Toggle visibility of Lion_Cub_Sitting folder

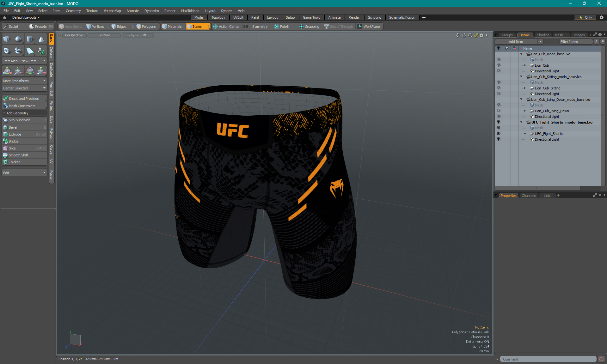[x=499, y=88]
